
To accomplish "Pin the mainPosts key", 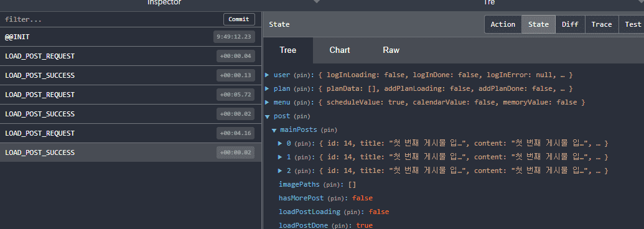I will [329, 130].
